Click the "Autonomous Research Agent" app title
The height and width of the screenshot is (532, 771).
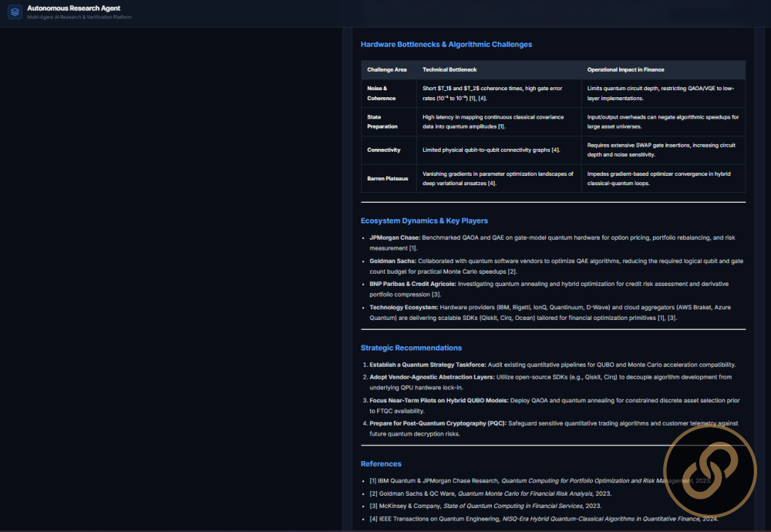coord(74,8)
